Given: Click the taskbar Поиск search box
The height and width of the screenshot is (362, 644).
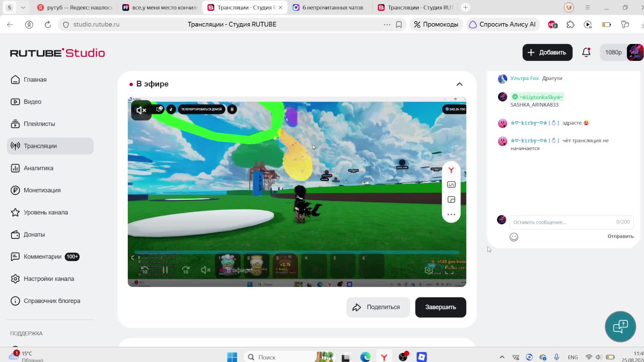Looking at the screenshot, I should click(289, 357).
